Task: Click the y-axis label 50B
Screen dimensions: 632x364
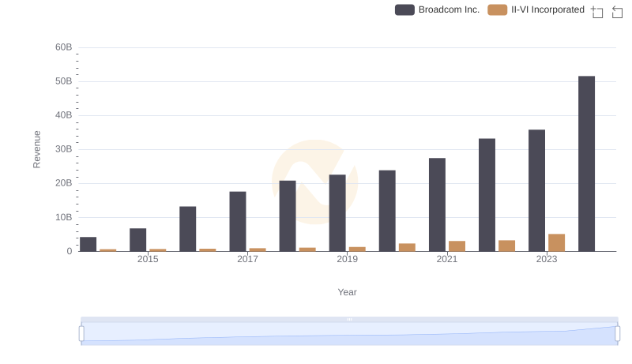Action: coord(64,81)
